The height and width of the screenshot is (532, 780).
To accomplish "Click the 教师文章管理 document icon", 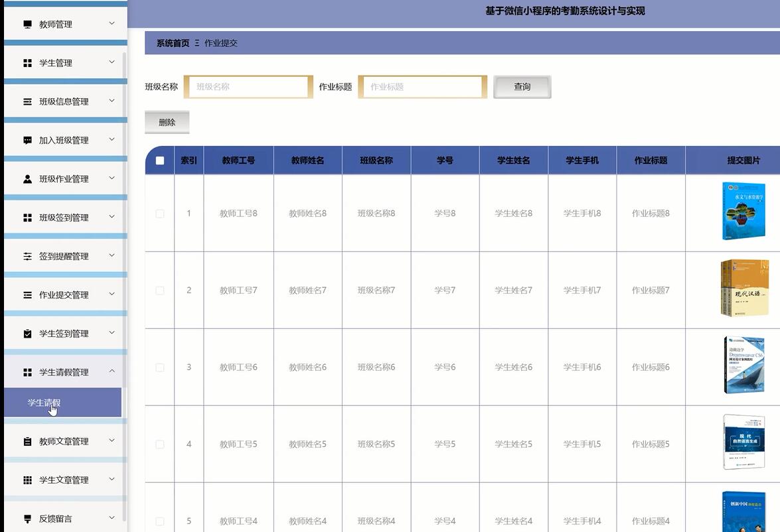I will [x=27, y=442].
